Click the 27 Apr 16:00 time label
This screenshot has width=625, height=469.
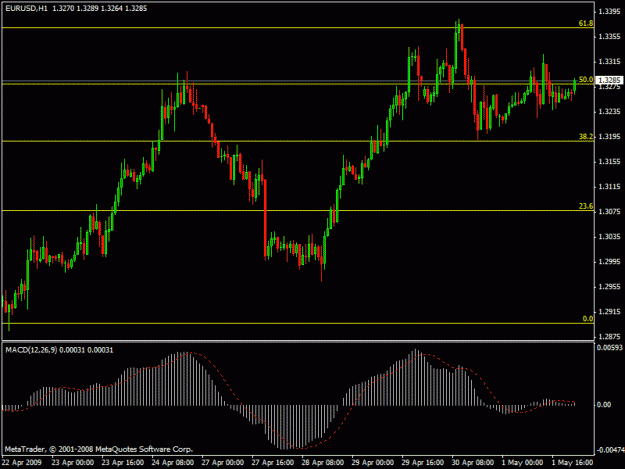(273, 463)
